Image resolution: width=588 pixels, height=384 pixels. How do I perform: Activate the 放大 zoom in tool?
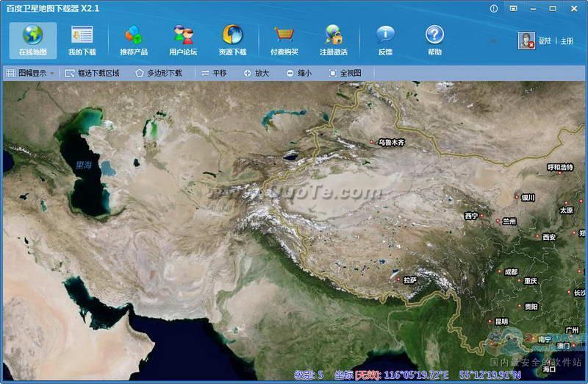tap(257, 74)
